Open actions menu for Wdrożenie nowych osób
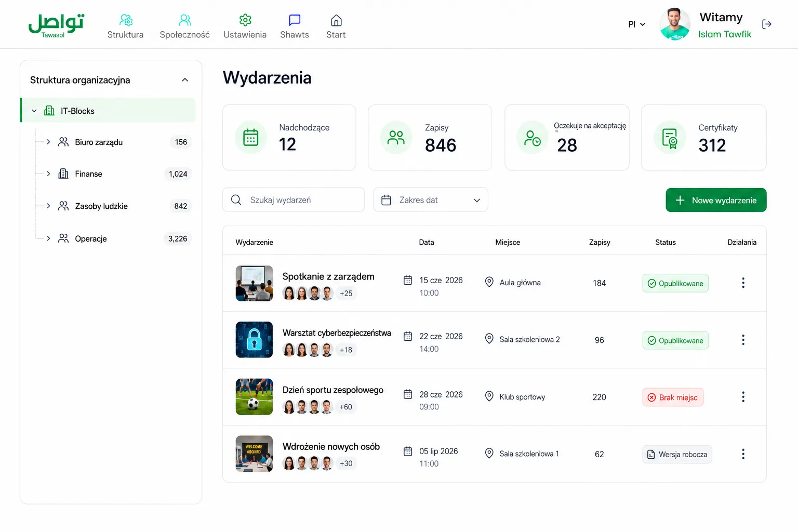The width and height of the screenshot is (798, 532). [743, 454]
